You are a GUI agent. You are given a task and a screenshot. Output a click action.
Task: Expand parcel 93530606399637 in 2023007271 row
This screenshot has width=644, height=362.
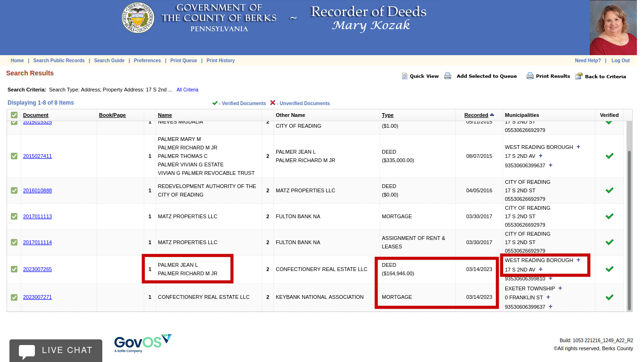(x=551, y=306)
